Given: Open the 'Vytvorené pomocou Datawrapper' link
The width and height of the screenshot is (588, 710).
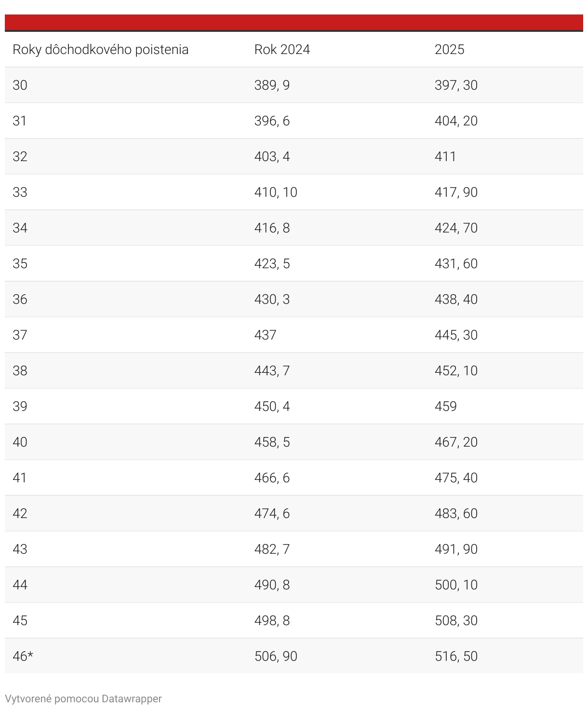Looking at the screenshot, I should coord(83,698).
